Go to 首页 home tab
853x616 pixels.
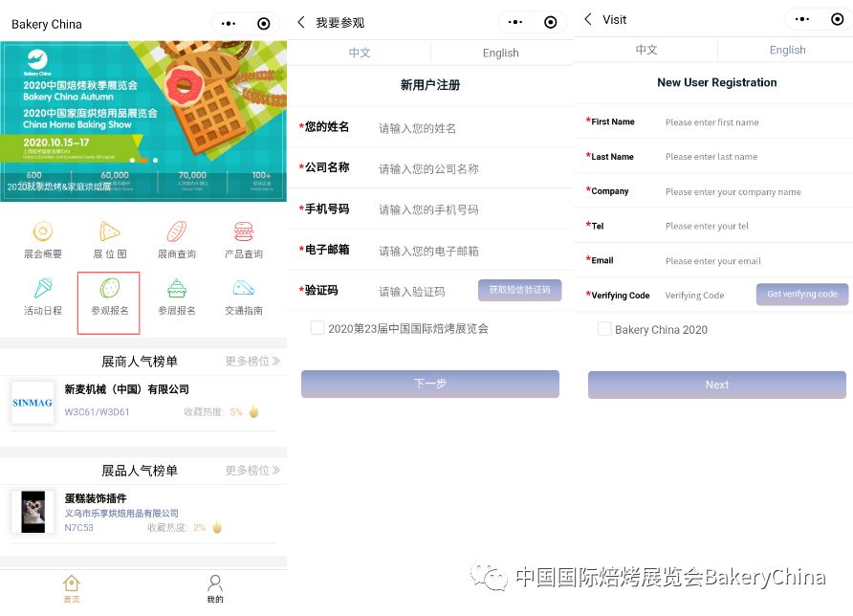point(72,589)
